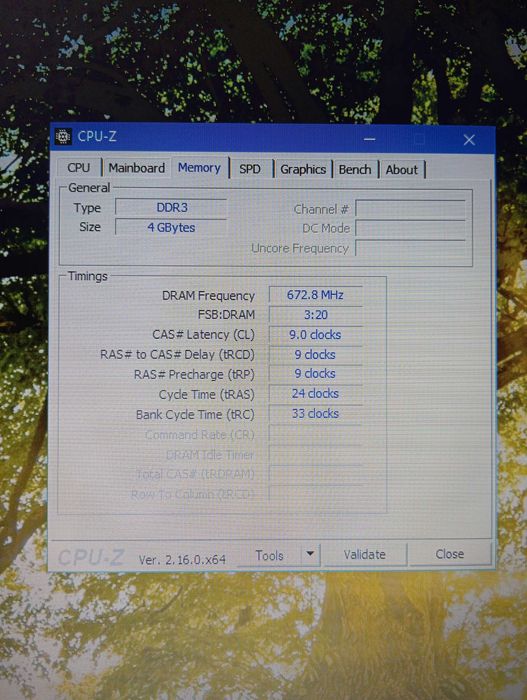The width and height of the screenshot is (527, 700).
Task: Minimize the CPU-Z window
Action: (369, 140)
